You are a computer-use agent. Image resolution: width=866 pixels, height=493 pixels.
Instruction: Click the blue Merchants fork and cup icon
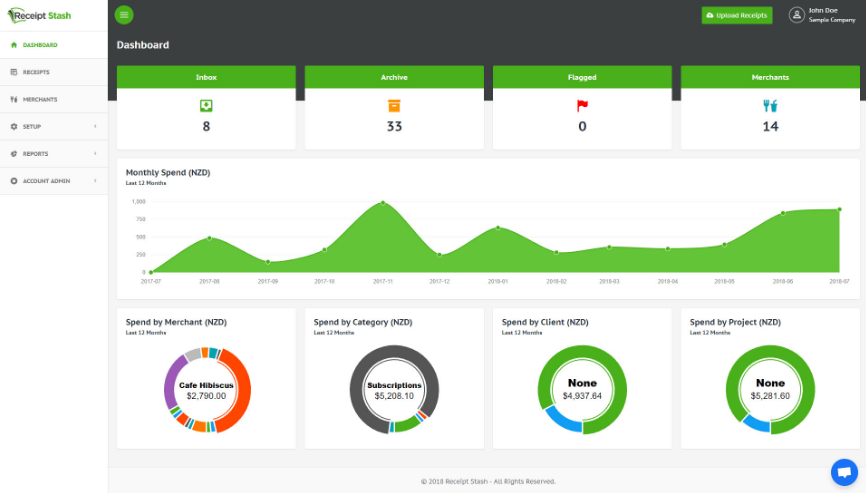(770, 105)
